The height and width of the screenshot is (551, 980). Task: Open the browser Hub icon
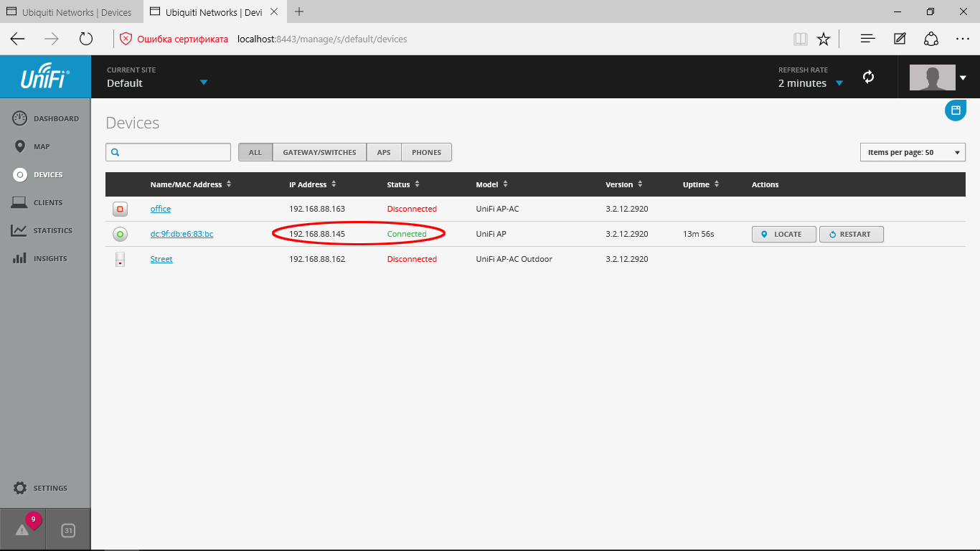click(867, 39)
